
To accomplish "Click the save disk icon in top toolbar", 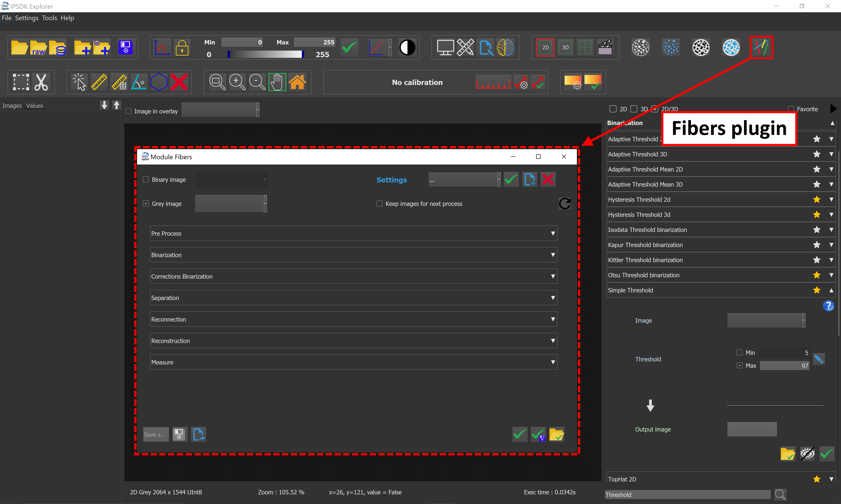I will 126,48.
